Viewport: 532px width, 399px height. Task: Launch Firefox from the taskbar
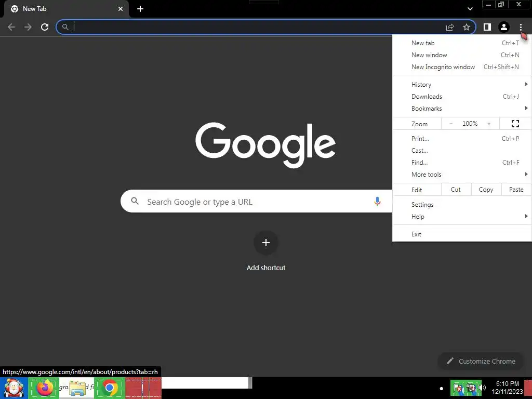44,388
